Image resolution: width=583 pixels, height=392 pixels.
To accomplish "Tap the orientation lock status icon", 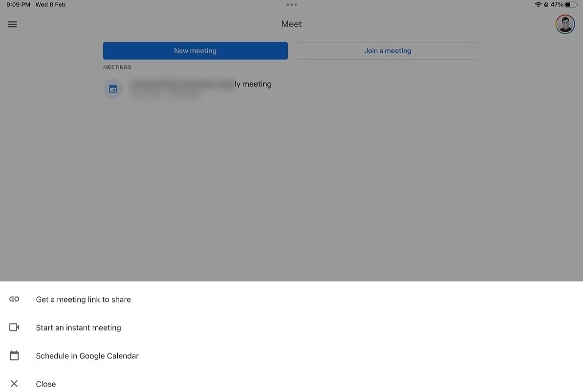I will coord(546,5).
